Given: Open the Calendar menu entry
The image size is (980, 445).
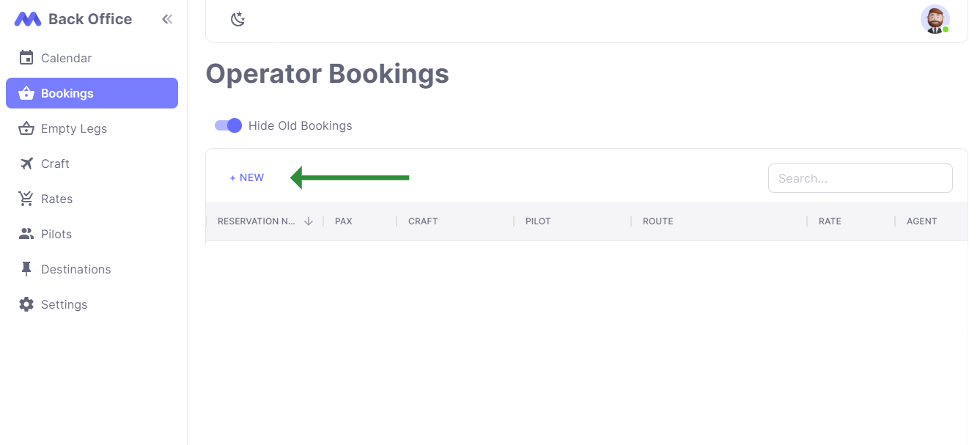Looking at the screenshot, I should coord(67,57).
